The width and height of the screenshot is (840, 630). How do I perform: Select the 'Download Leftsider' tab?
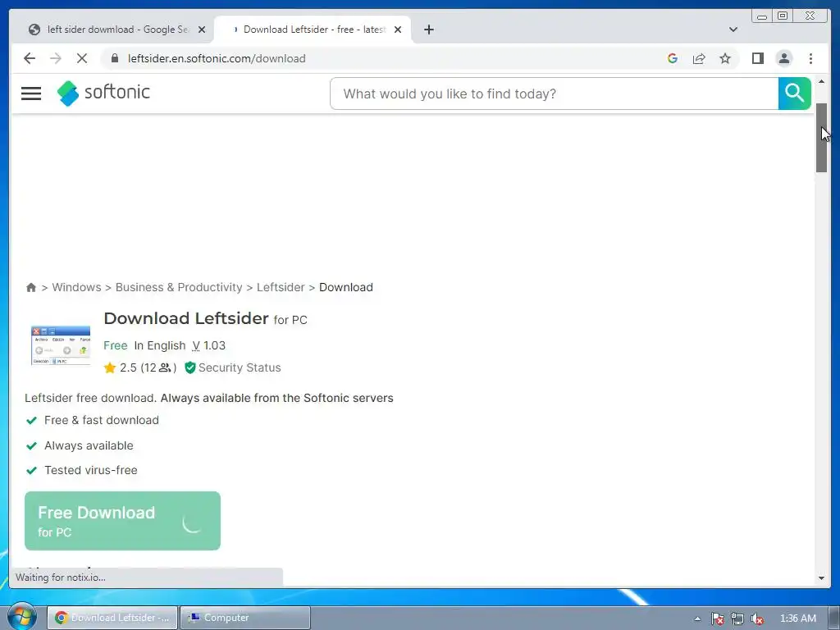click(x=313, y=30)
